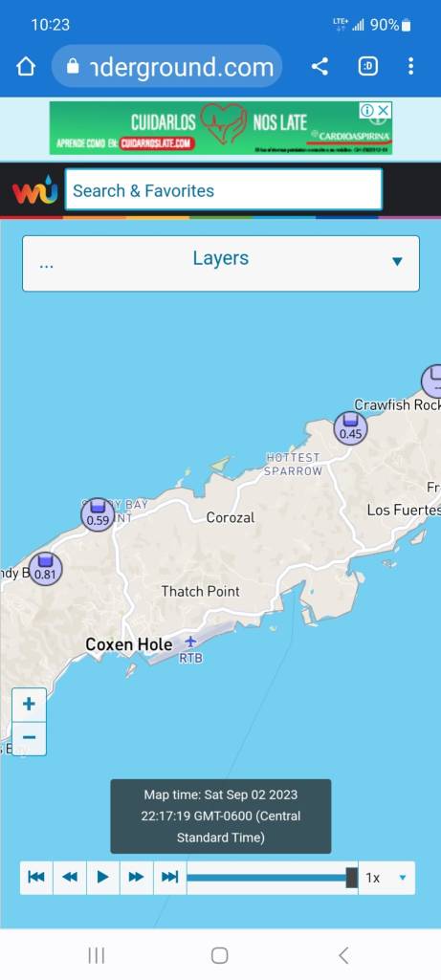Viewport: 441px width, 980px height.
Task: Select the 0.45 rain gauge marker
Action: click(x=350, y=428)
